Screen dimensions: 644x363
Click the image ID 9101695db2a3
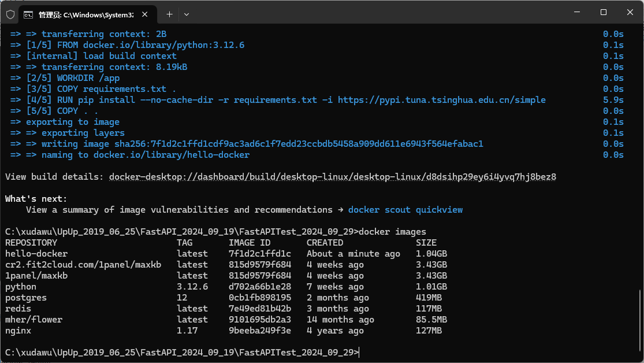click(x=260, y=320)
